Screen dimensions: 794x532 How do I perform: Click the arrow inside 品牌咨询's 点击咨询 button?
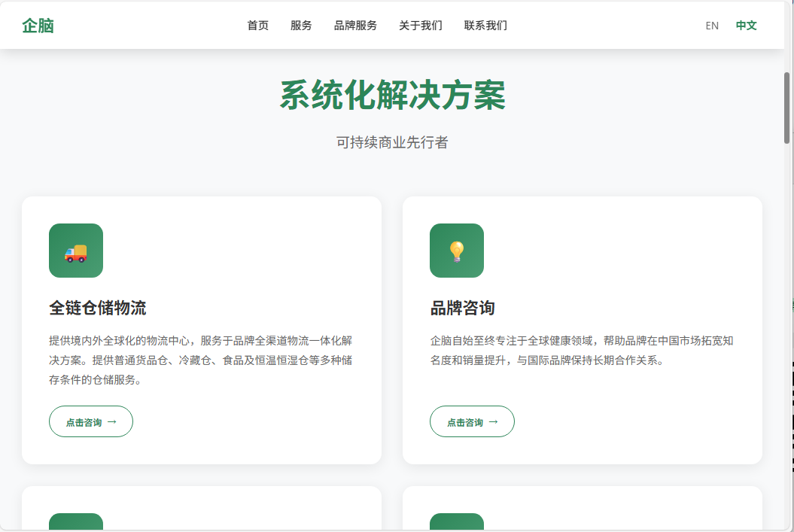tap(494, 422)
